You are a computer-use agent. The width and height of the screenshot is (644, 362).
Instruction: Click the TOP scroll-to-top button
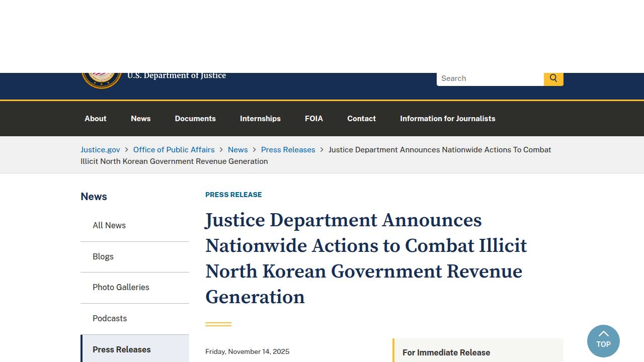coord(603,341)
